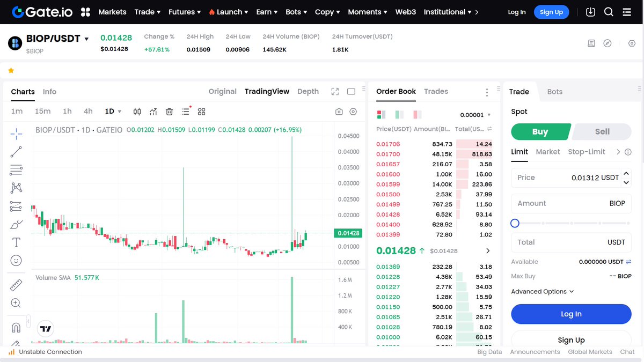
Task: Select the Sell side toggle
Action: pos(602,131)
